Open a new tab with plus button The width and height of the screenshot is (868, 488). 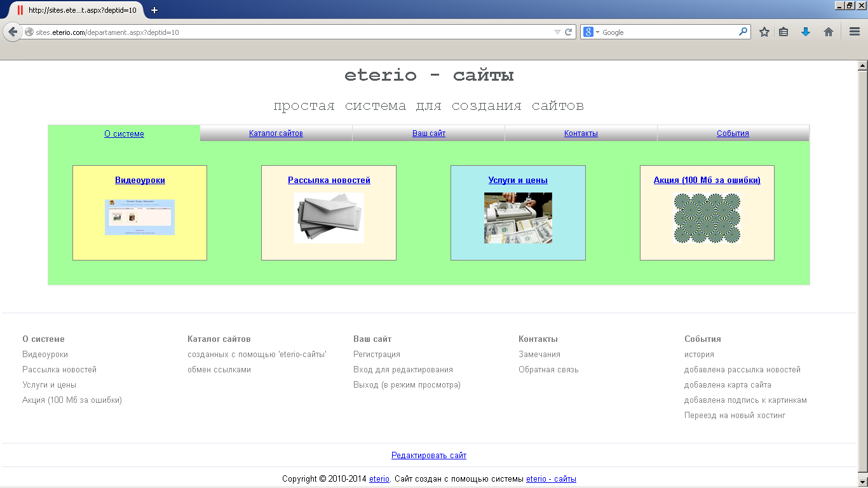154,10
